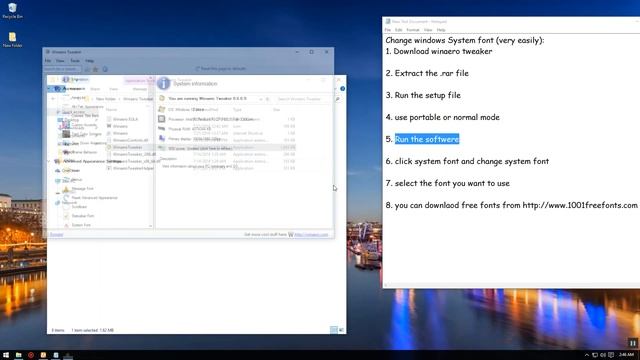Select the WinaeroTweakerHelper file in Explorer
This screenshot has width=640, height=360.
[x=133, y=168]
